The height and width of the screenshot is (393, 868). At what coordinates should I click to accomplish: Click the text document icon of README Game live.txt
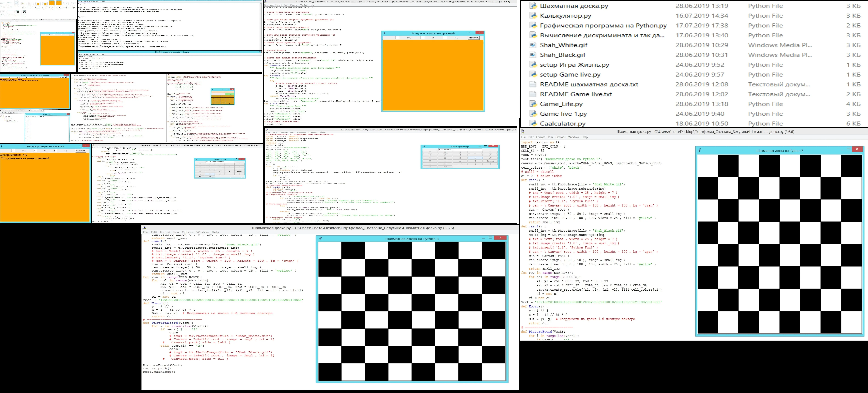pos(533,94)
